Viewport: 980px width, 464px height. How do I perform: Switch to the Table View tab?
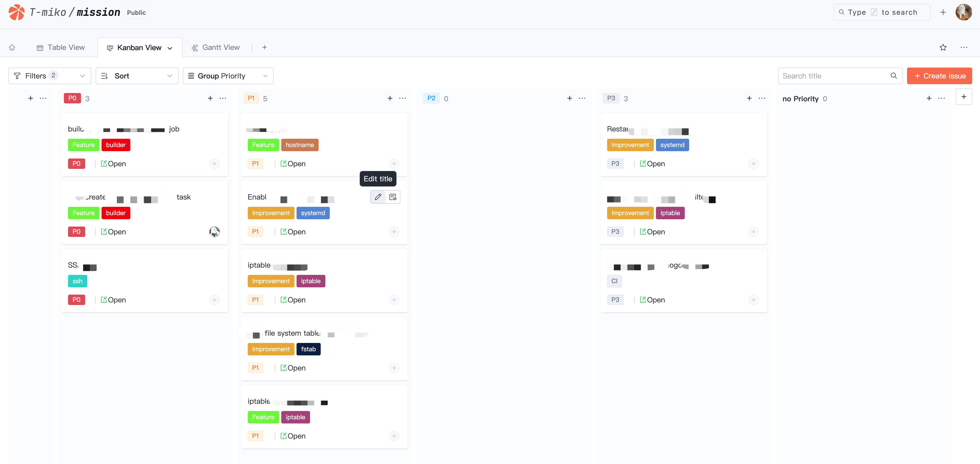(x=61, y=48)
